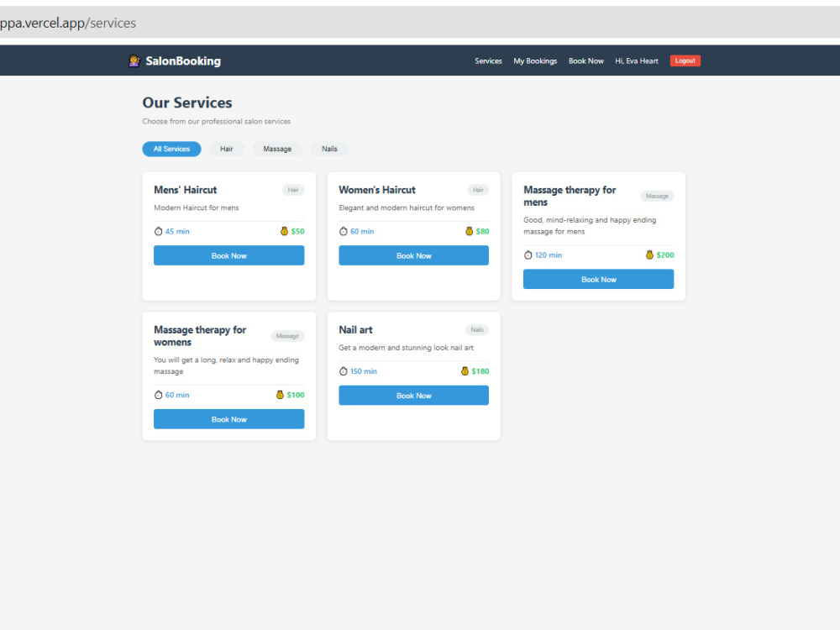Viewport: 840px width, 630px height.
Task: Click the 120 min duration text
Action: point(549,255)
